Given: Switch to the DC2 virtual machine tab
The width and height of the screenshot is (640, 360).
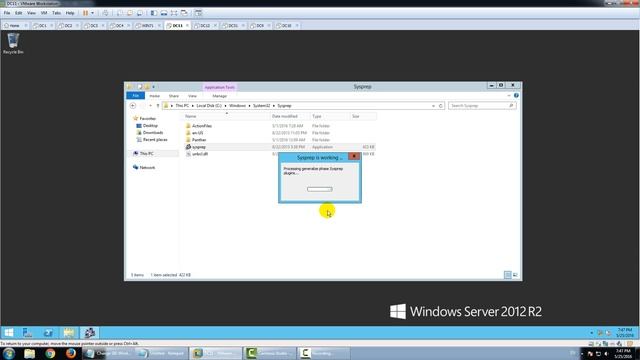Looking at the screenshot, I should point(68,25).
